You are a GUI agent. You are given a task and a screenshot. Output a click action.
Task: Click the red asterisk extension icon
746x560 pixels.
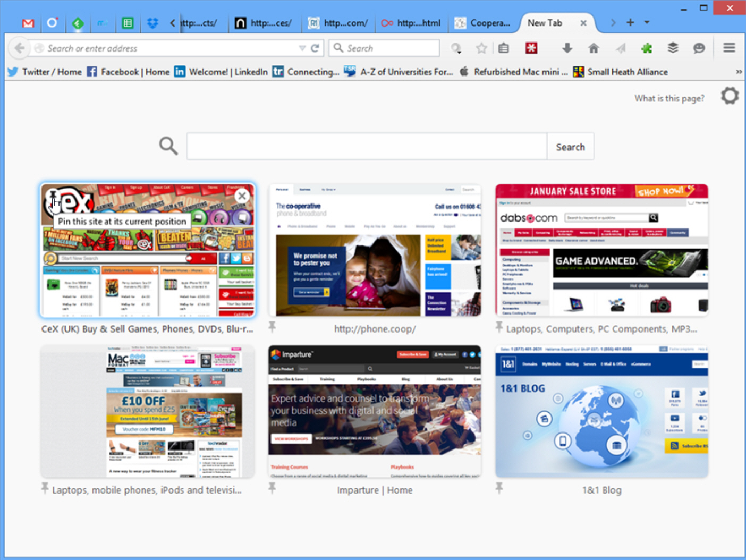531,48
